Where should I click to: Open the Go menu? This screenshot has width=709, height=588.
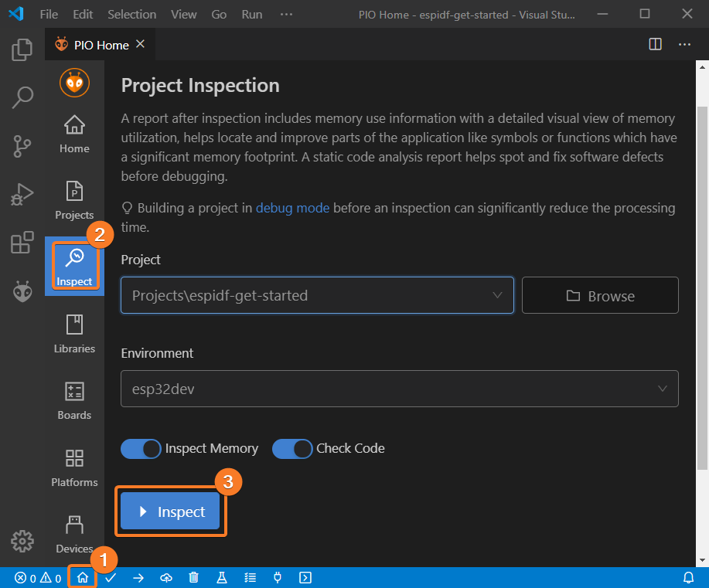click(x=219, y=15)
